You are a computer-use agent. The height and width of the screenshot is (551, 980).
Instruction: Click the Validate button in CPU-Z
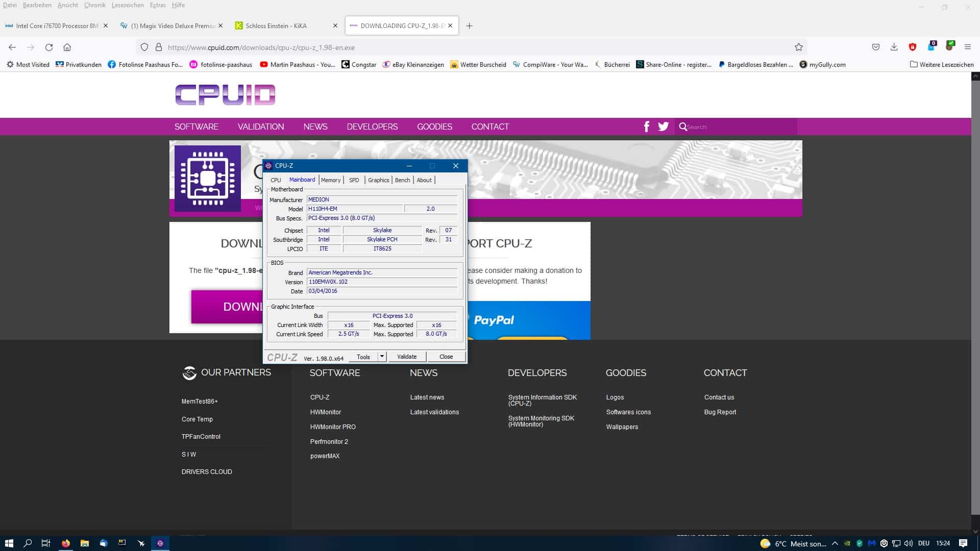pos(407,357)
